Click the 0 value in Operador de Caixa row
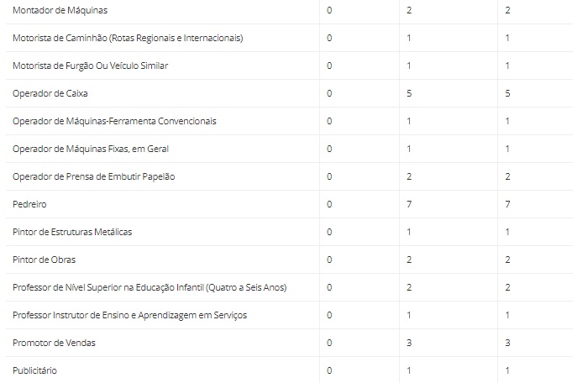 pos(329,93)
